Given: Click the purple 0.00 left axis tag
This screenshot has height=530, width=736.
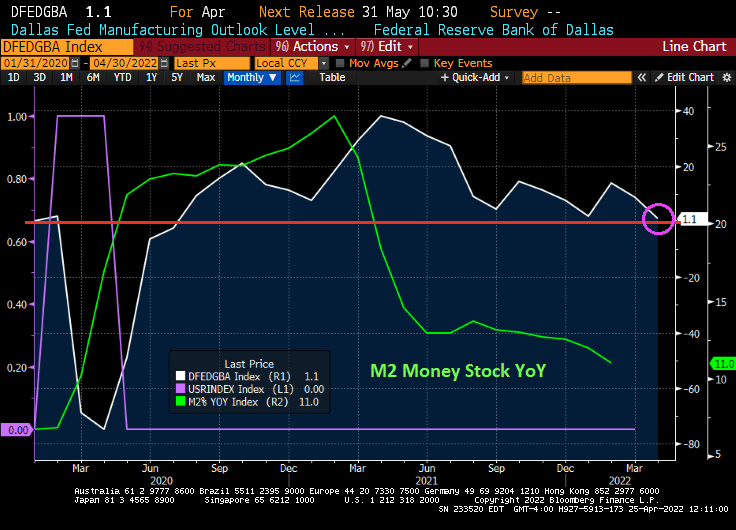Looking at the screenshot, I should tap(16, 429).
